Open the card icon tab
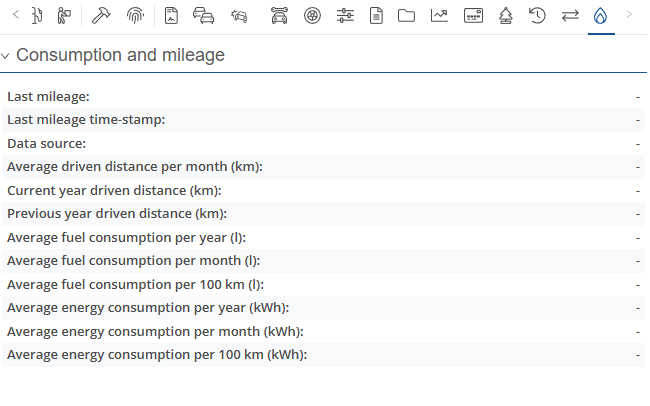 (x=473, y=15)
